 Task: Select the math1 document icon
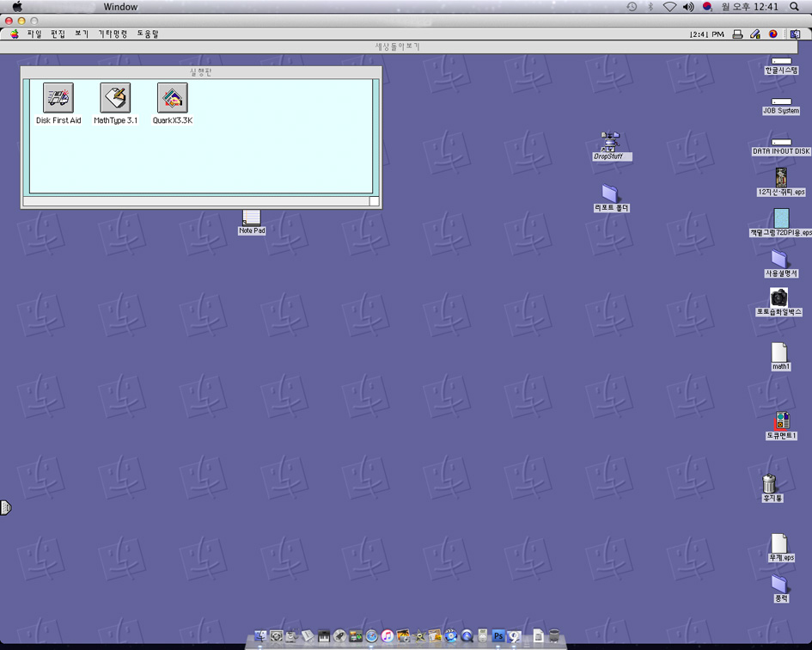click(x=779, y=353)
